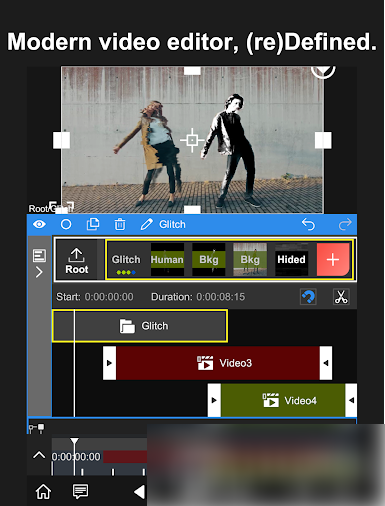Select the Glitch group clip on timeline
Viewport: 385px width, 506px height.
140,326
